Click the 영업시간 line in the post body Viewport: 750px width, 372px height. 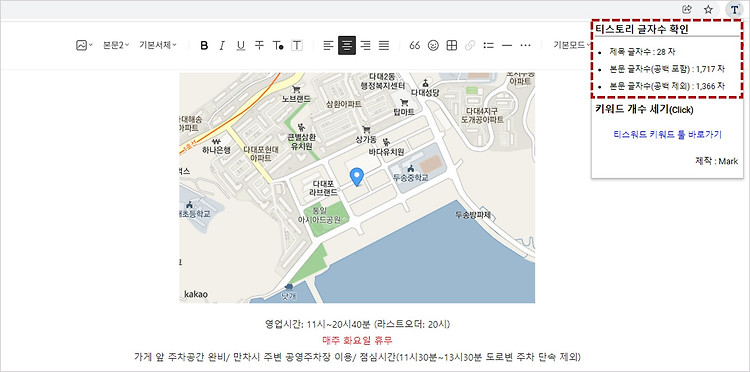tap(357, 324)
